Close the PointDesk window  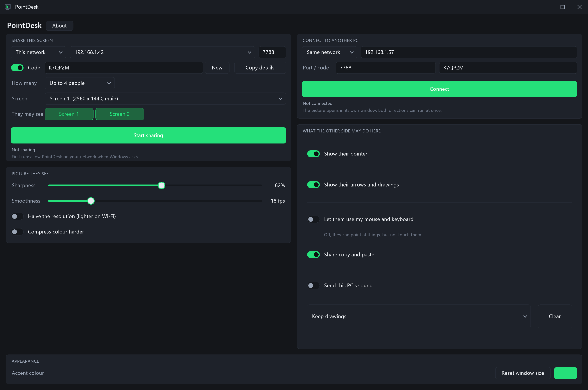click(x=580, y=7)
